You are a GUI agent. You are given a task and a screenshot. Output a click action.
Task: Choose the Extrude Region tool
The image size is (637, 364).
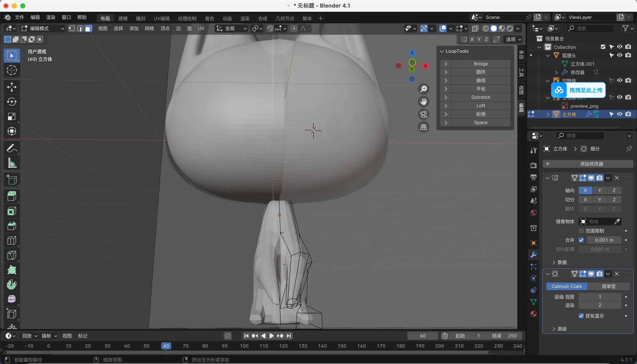12,196
